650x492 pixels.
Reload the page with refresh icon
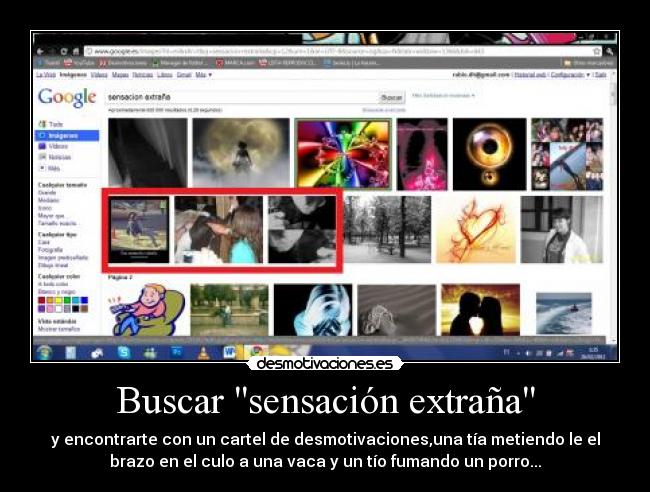(x=63, y=51)
